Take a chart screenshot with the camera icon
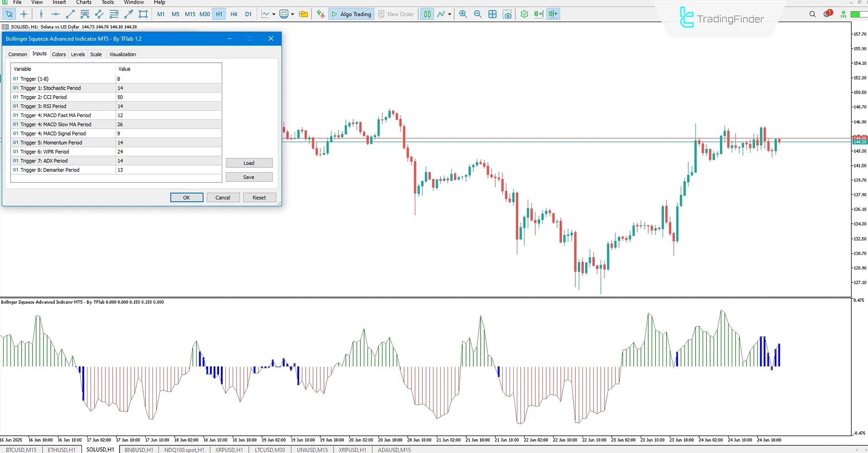Image resolution: width=868 pixels, height=453 pixels. pos(507,14)
